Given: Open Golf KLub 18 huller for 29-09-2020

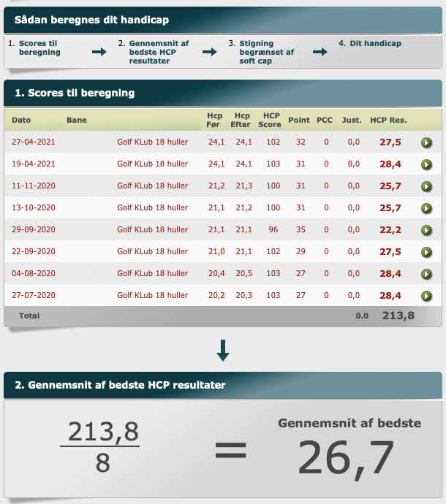Looking at the screenshot, I should 152,230.
